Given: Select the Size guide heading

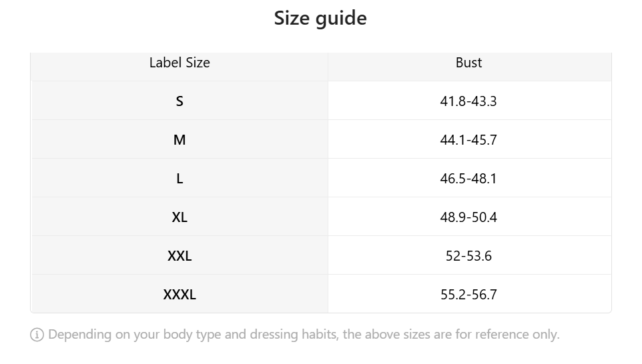Looking at the screenshot, I should (320, 19).
